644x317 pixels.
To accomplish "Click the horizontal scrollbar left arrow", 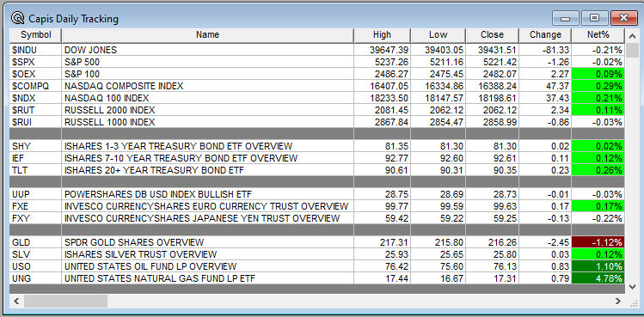I will coord(16,301).
